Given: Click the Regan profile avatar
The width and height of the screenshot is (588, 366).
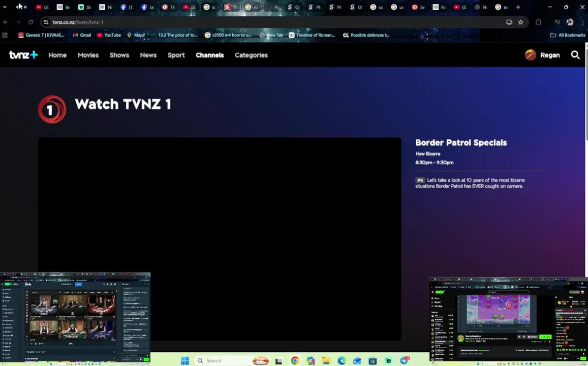Looking at the screenshot, I should pos(530,55).
